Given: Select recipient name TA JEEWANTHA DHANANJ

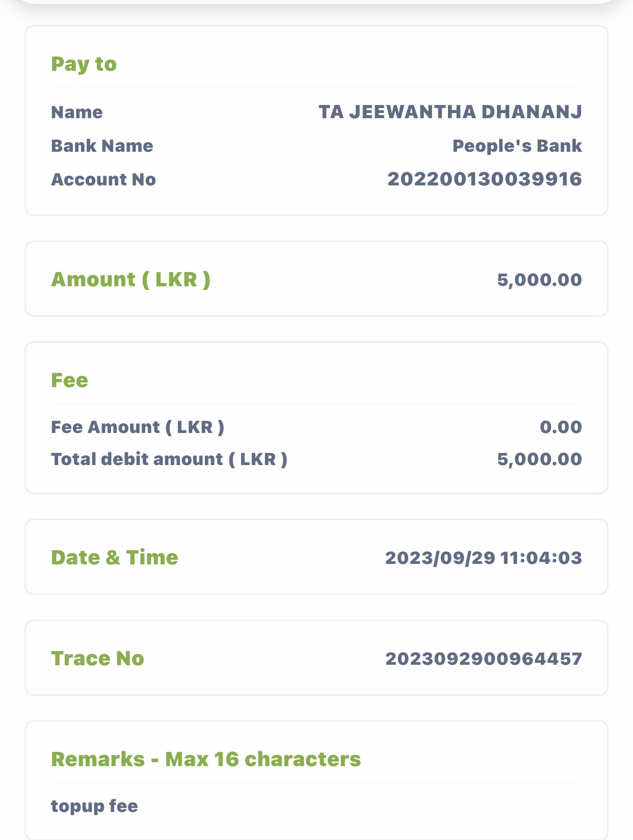Looking at the screenshot, I should pyautogui.click(x=450, y=112).
